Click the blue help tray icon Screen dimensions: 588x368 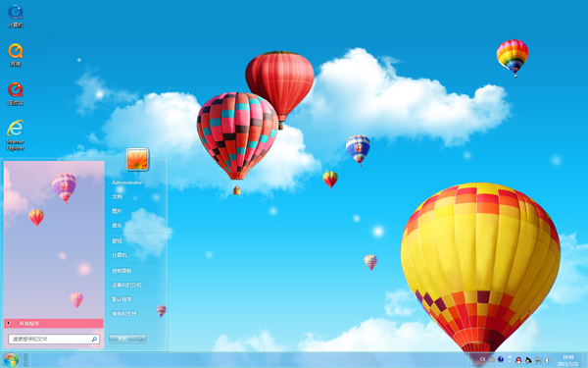501,360
